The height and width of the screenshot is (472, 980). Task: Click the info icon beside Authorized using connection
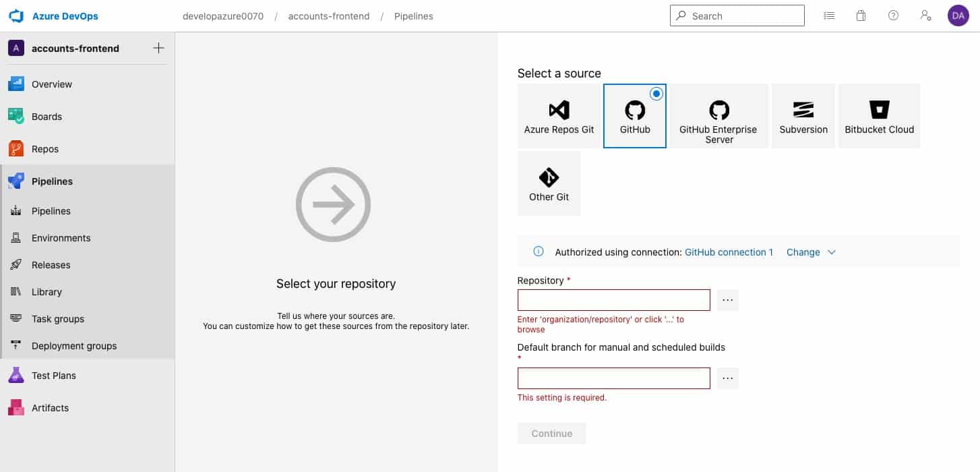(539, 252)
